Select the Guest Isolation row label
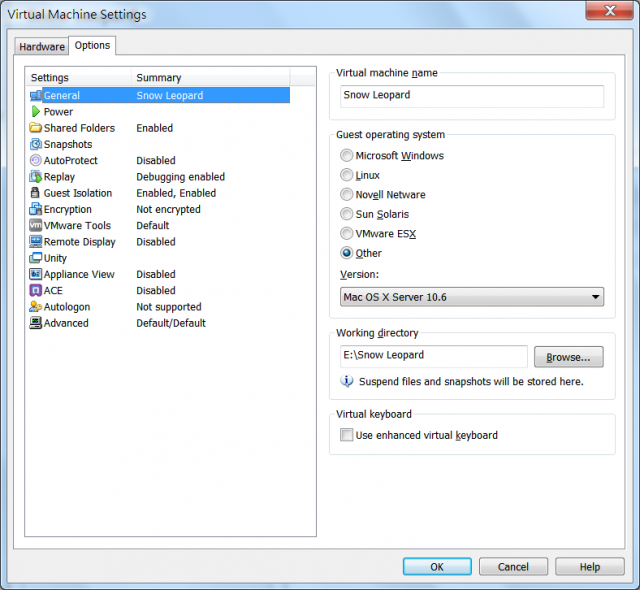Screen dimensions: 640x590 point(78,193)
